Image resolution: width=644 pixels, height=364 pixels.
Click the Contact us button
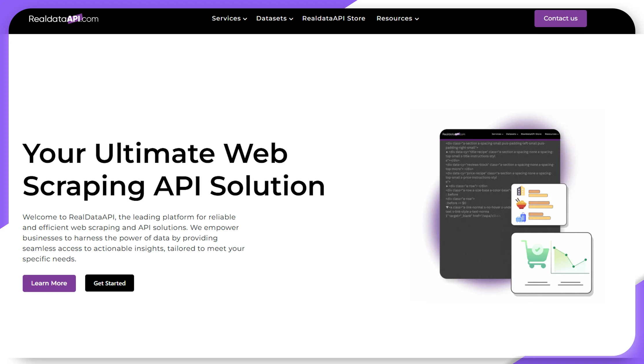[560, 19]
